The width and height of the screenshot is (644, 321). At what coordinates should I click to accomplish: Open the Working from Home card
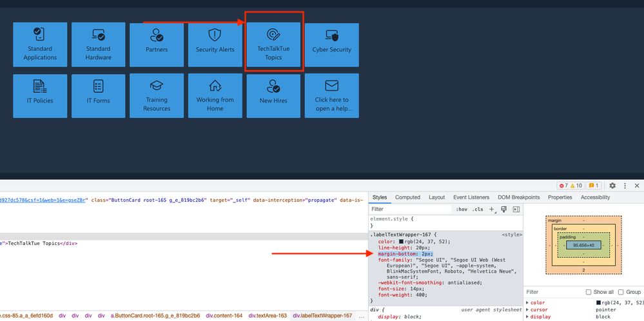pyautogui.click(x=215, y=95)
